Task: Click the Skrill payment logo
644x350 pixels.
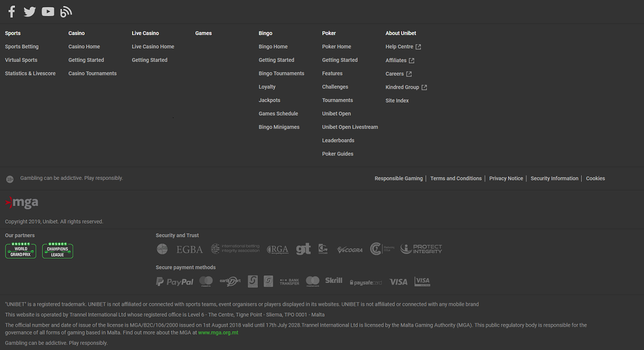Action: click(334, 280)
